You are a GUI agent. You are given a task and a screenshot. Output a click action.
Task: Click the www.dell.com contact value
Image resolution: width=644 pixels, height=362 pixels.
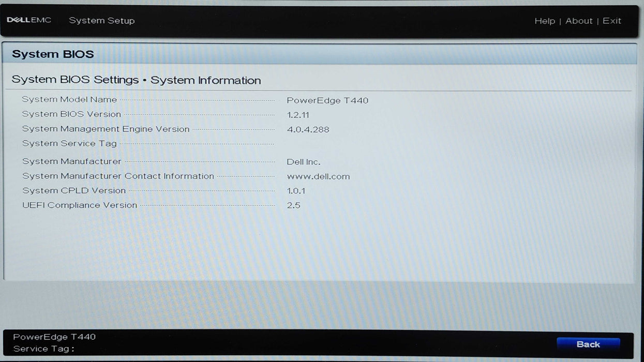pos(318,176)
